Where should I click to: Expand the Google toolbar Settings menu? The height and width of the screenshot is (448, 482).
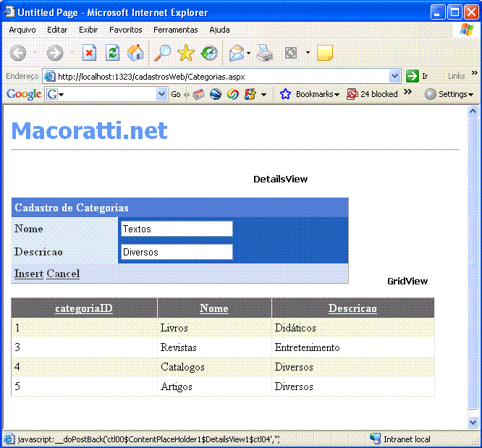(449, 94)
